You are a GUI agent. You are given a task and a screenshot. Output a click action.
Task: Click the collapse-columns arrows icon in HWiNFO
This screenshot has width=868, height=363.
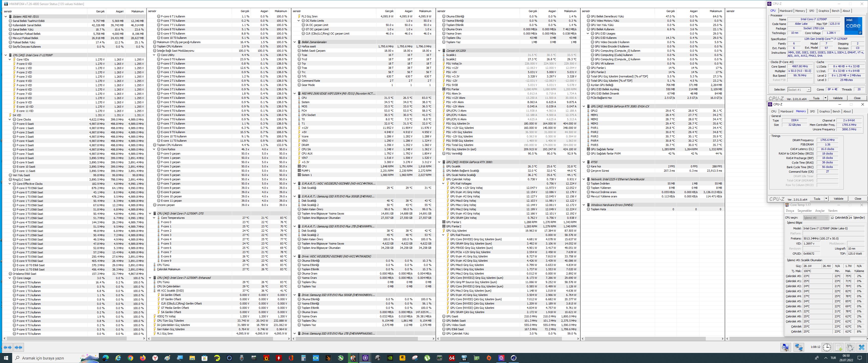click(x=18, y=347)
